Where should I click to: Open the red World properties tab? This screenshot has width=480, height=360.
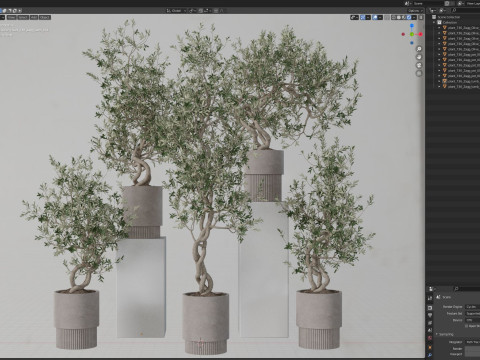point(430,338)
